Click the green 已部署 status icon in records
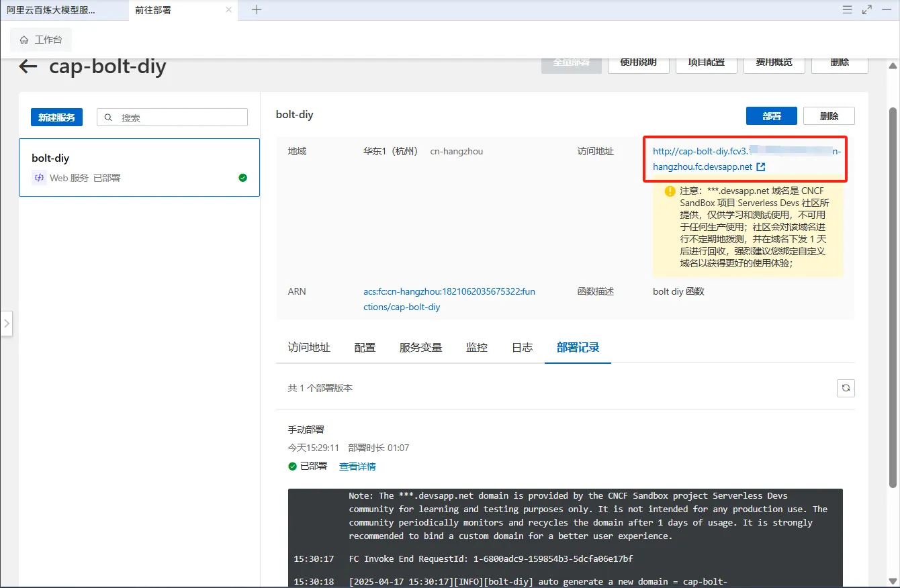 coord(292,467)
